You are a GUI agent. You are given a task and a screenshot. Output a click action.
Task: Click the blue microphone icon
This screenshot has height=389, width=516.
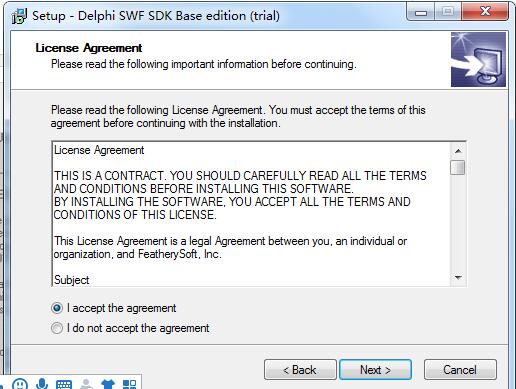pyautogui.click(x=42, y=384)
